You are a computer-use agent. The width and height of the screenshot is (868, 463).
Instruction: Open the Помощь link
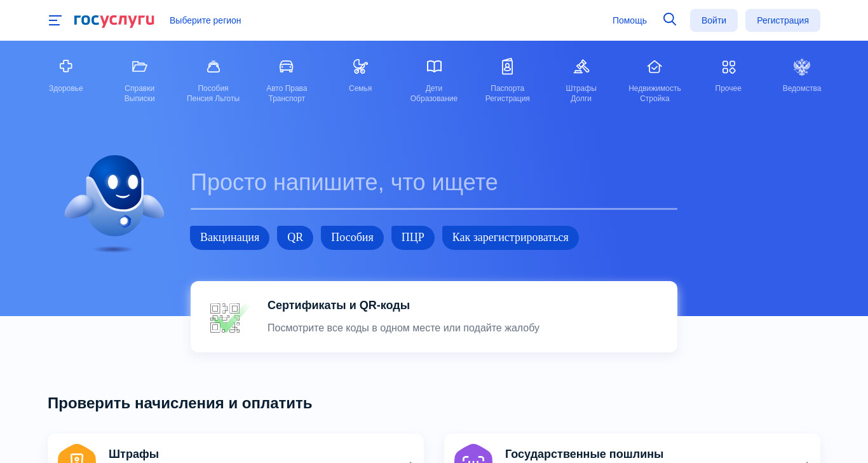point(630,20)
